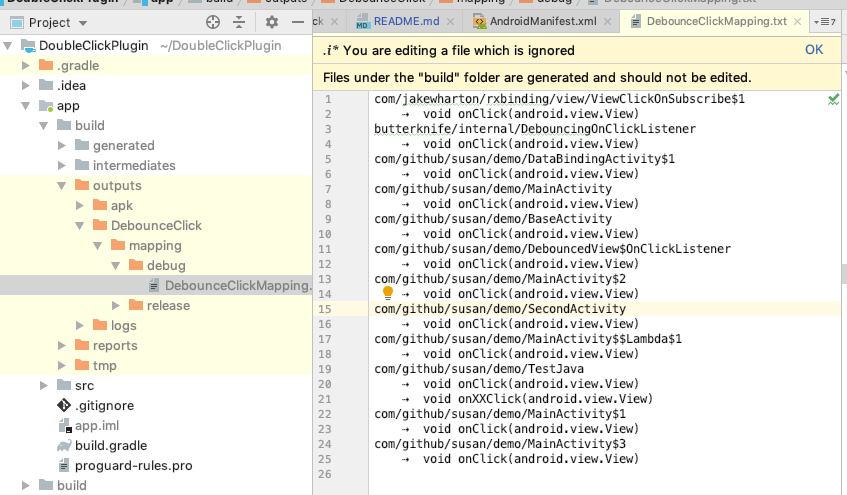
Task: Click the app.iml file icon
Action: [x=64, y=425]
